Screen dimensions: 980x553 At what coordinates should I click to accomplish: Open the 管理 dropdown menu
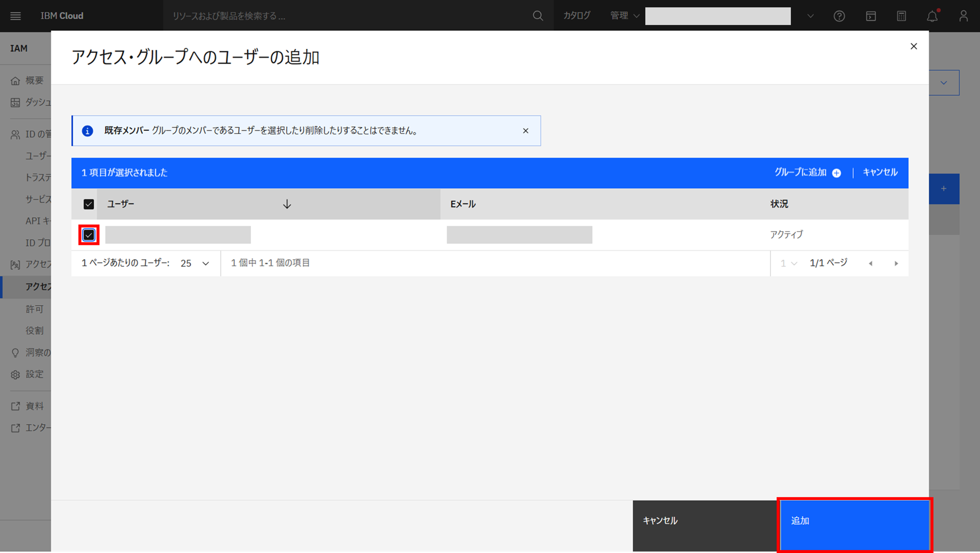point(624,16)
